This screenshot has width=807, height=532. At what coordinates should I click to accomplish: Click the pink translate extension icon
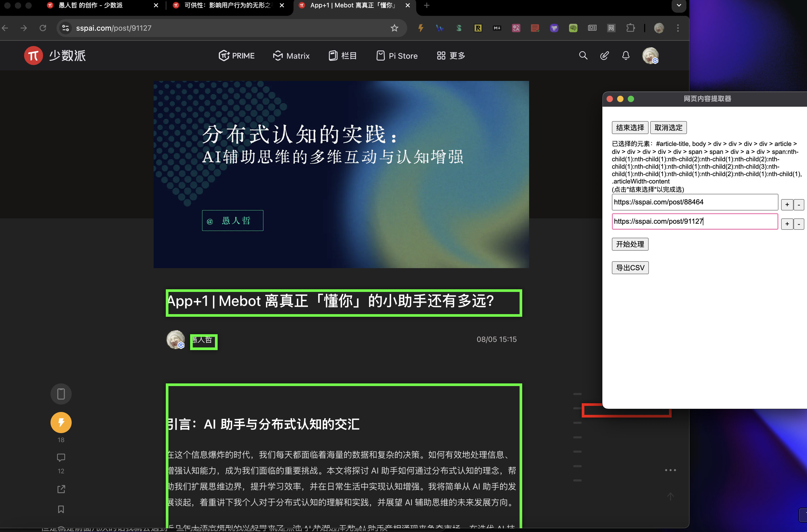[516, 28]
